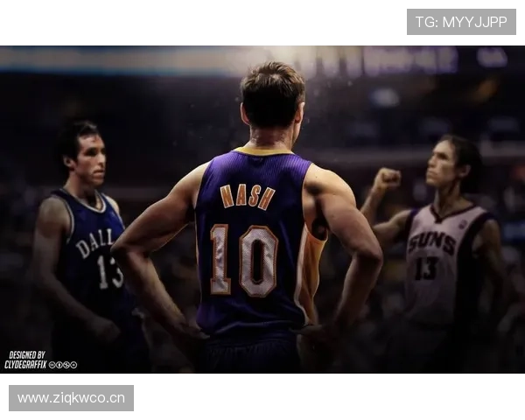This screenshot has width=525, height=420.
Task: Click the back of center player's head
Action: (x=271, y=96)
